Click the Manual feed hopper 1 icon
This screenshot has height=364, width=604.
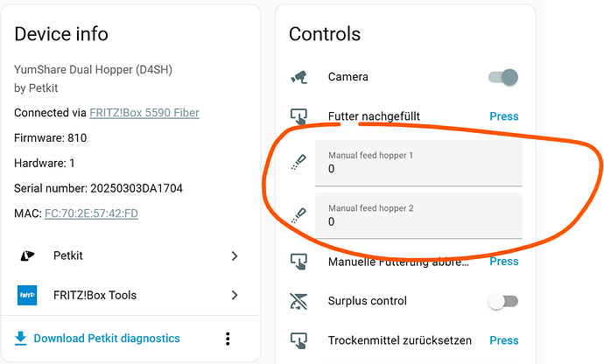point(298,162)
